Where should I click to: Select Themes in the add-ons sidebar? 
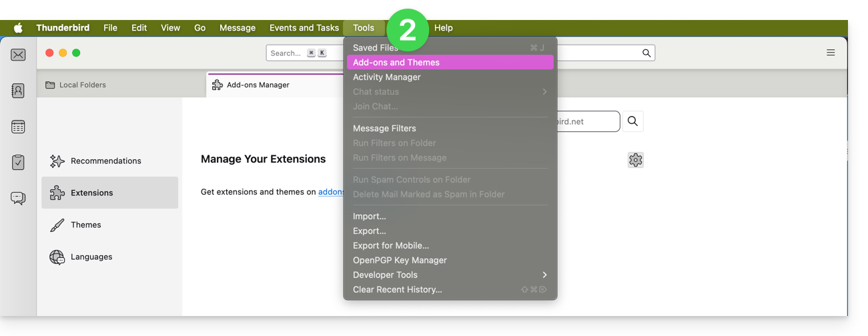click(x=86, y=225)
